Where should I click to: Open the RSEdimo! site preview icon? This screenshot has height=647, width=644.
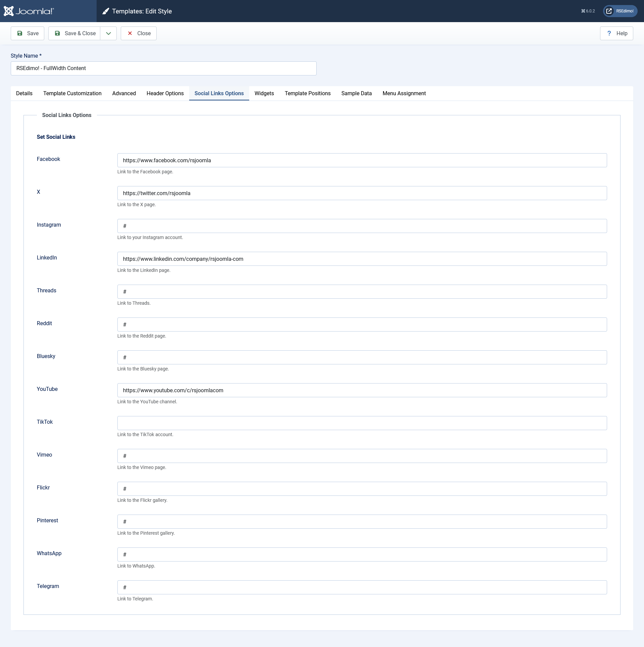(609, 11)
